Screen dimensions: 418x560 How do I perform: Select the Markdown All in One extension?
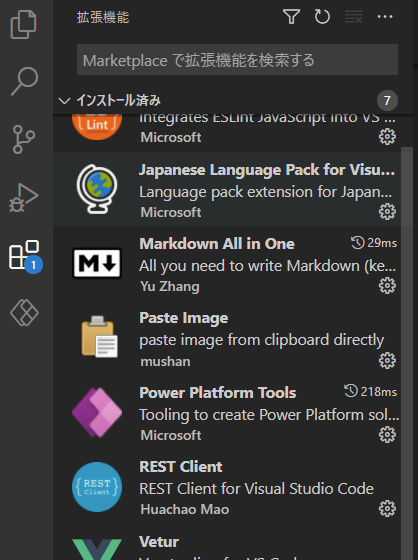pos(227,264)
